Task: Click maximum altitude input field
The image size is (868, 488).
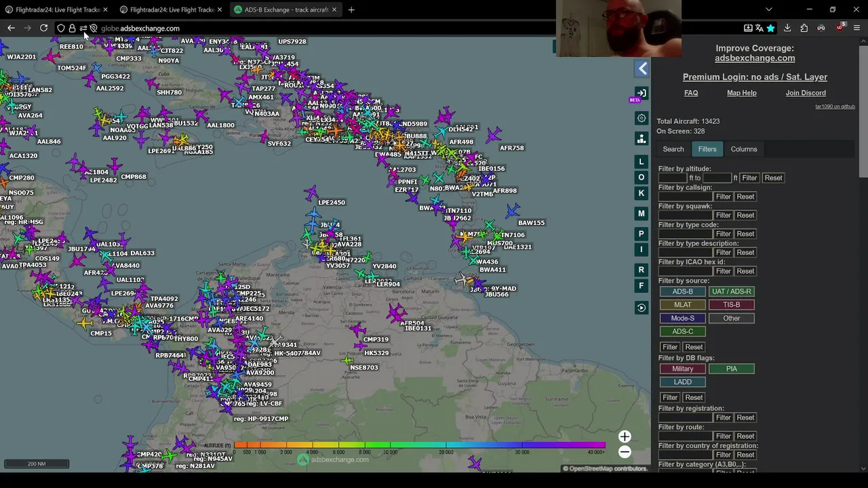Action: [x=717, y=178]
